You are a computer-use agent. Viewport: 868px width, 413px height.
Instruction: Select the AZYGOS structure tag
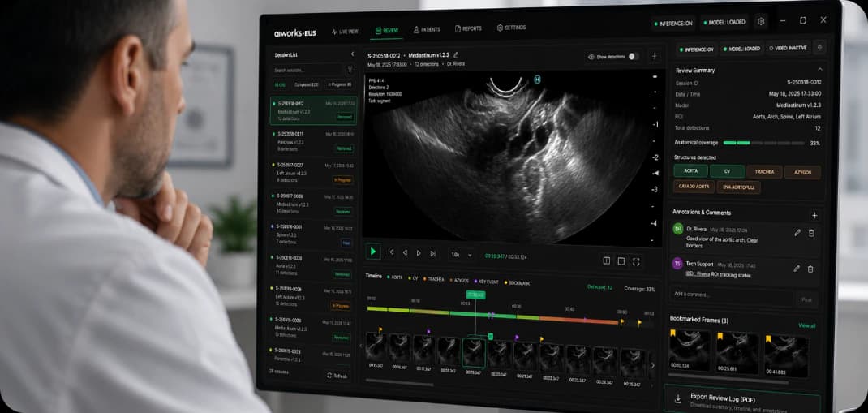click(x=802, y=172)
